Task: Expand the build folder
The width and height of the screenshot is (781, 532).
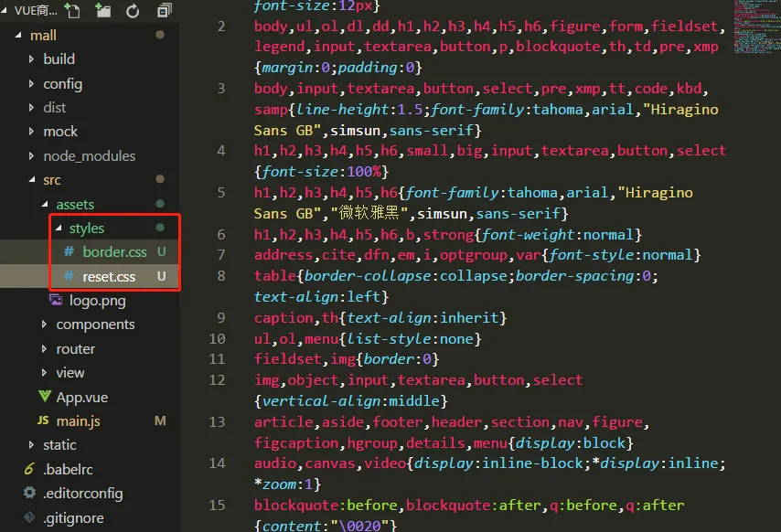Action: pos(59,59)
